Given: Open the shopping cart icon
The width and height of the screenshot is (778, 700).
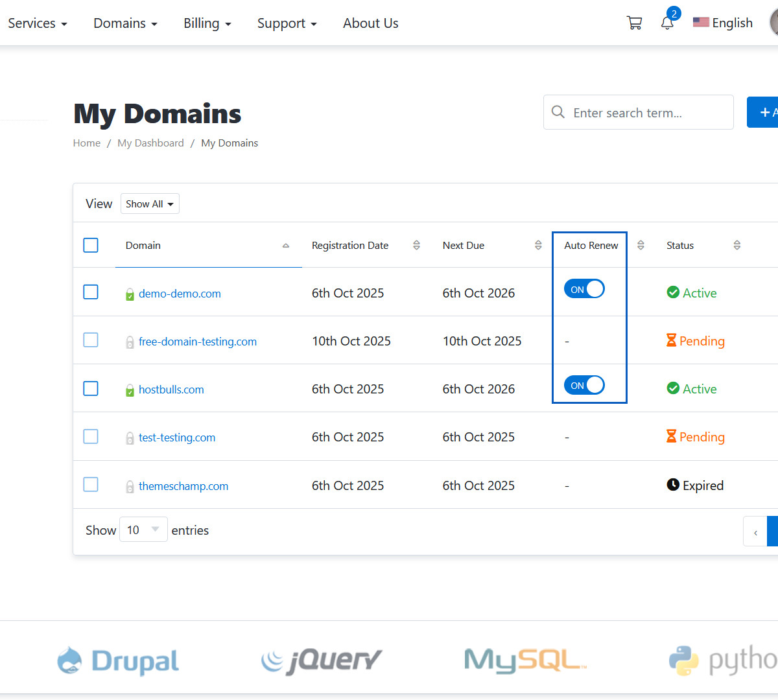Looking at the screenshot, I should (x=634, y=23).
